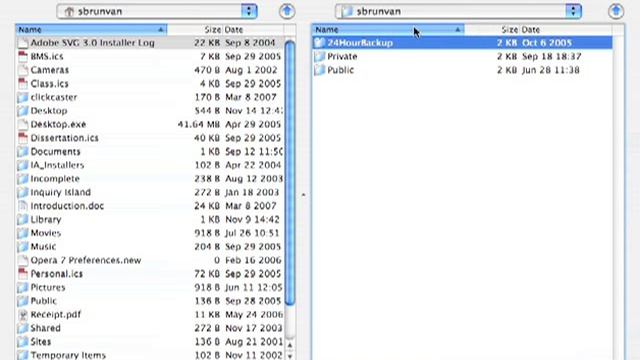Click the Library folder icon

[23, 219]
